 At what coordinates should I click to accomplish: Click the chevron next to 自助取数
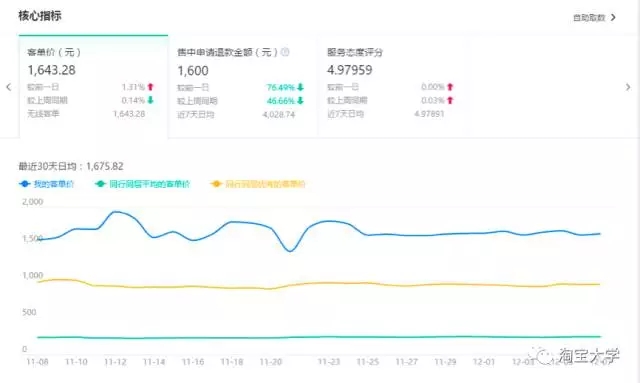[613, 18]
